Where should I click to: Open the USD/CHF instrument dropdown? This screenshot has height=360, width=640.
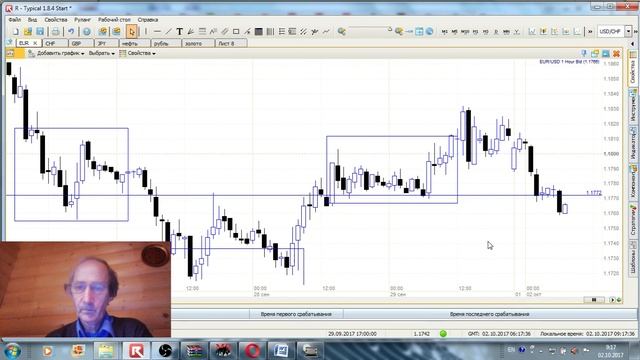(x=628, y=31)
